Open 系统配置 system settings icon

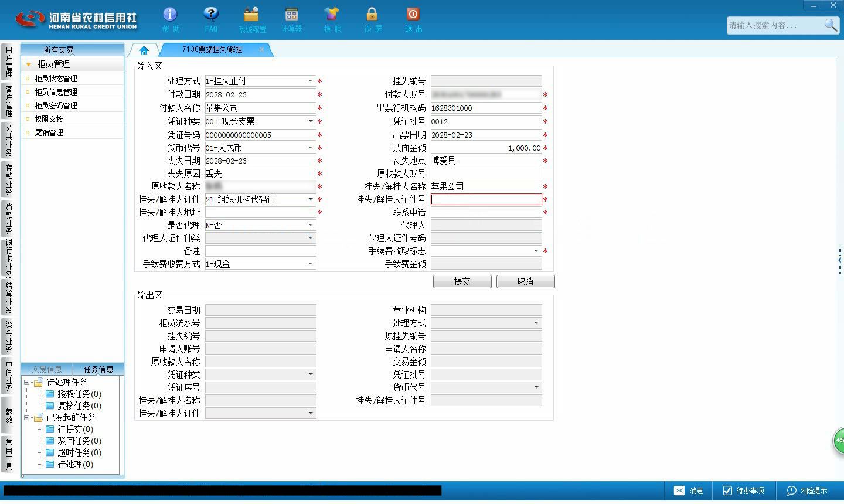251,14
